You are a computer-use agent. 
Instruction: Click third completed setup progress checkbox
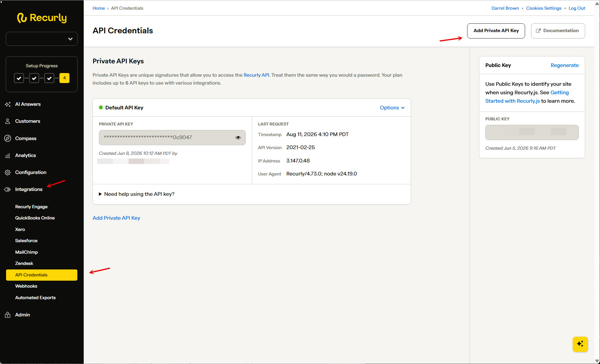tap(49, 78)
